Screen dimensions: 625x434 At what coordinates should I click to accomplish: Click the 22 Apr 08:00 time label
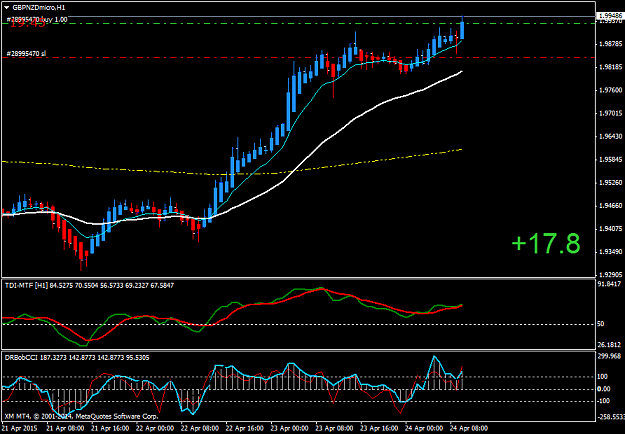click(199, 428)
